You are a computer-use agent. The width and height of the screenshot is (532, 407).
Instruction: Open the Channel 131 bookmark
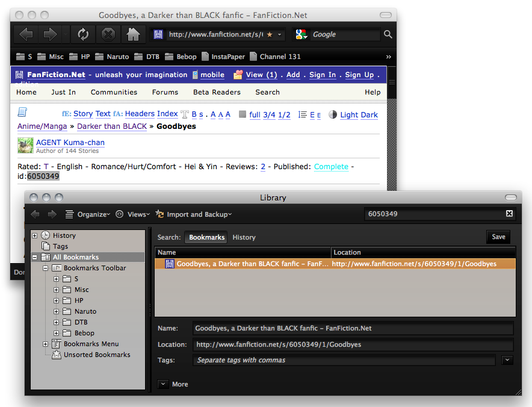pyautogui.click(x=275, y=57)
